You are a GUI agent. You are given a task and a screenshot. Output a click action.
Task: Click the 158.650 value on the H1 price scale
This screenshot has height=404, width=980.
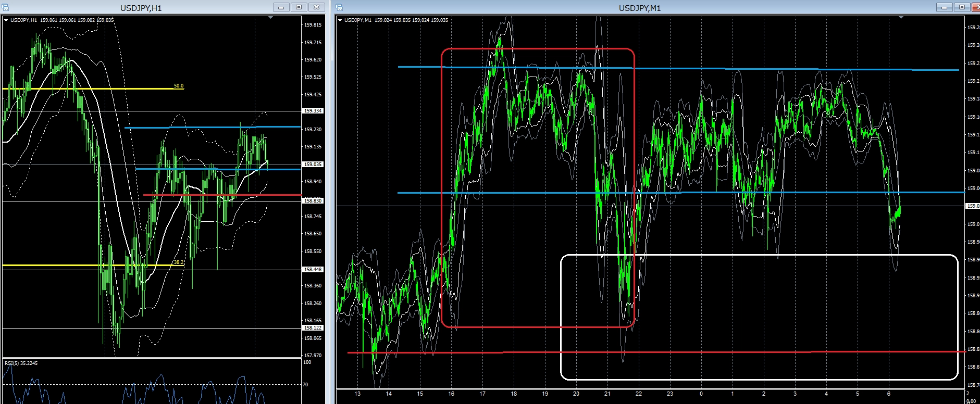tap(313, 234)
